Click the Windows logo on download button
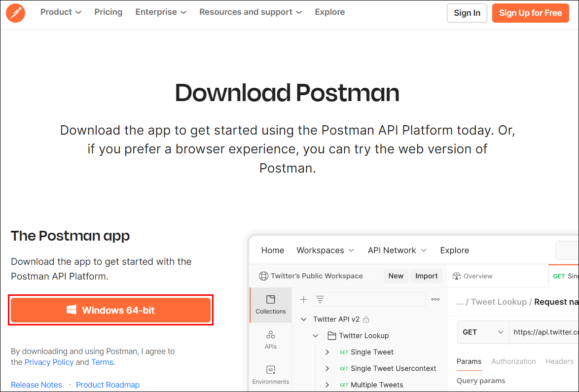The height and width of the screenshot is (392, 579). pos(72,310)
